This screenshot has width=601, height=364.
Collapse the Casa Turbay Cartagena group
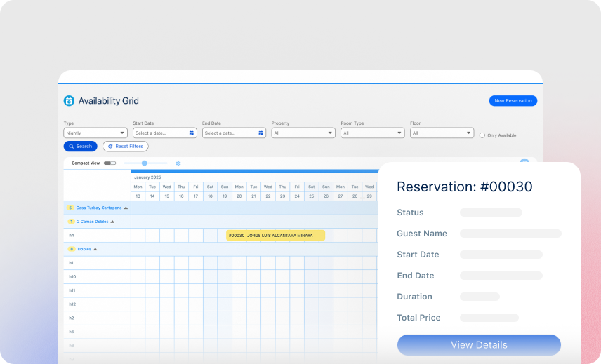pyautogui.click(x=126, y=208)
